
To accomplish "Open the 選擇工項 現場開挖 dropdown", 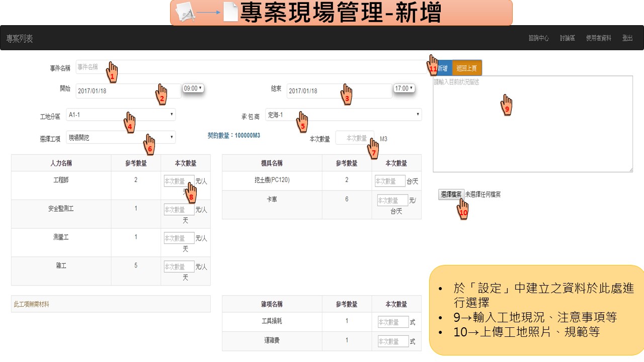I will [x=121, y=137].
